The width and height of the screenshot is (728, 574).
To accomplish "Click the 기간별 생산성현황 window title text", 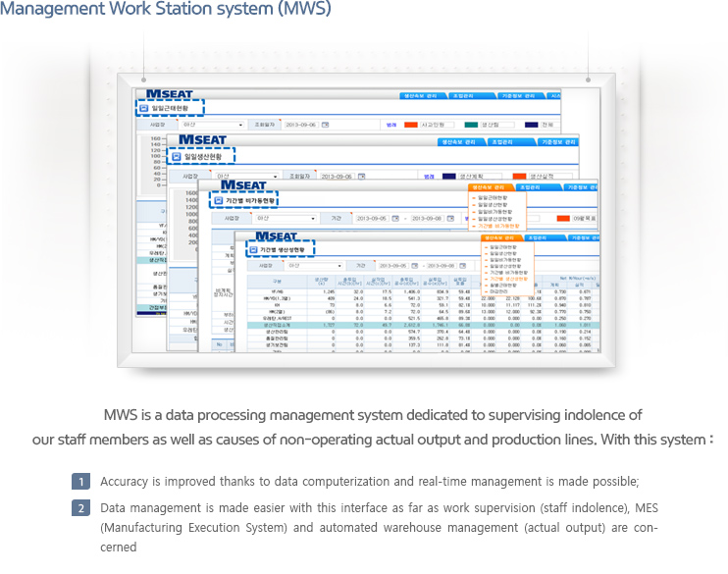I will coord(283,250).
